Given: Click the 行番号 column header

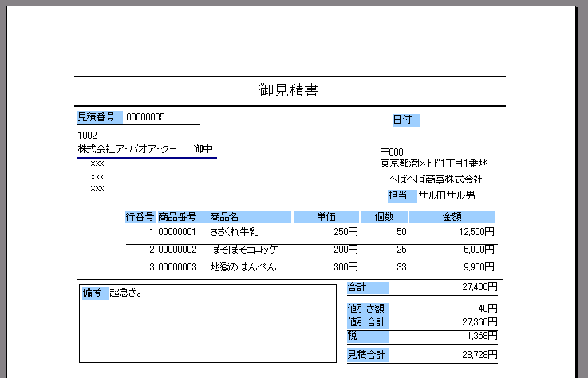Looking at the screenshot, I should click(140, 217).
